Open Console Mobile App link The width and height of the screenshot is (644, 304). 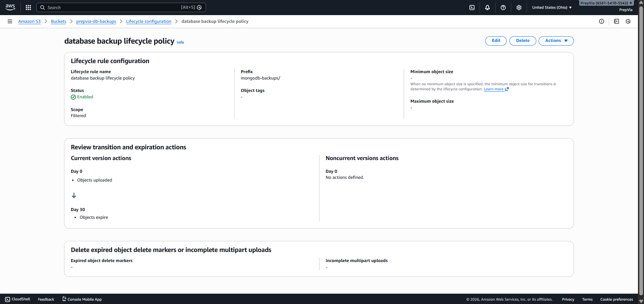coord(82,299)
